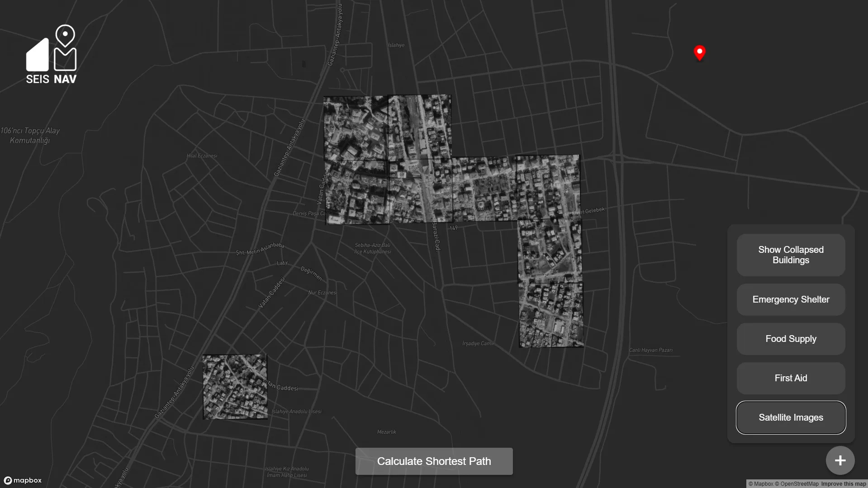
Task: Open the © Mapbox attribution link
Action: pos(761,484)
